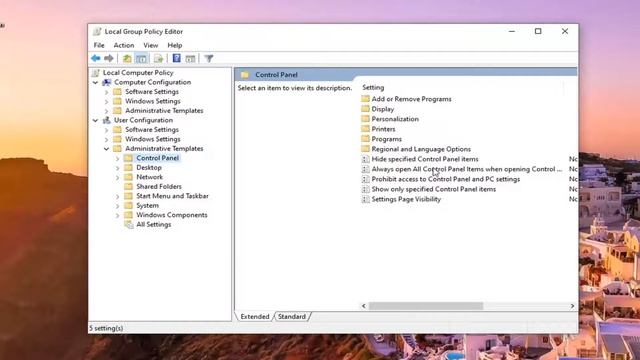Toggle Show/Hide Action Pane icon
640x360 pixels.
(x=190, y=58)
